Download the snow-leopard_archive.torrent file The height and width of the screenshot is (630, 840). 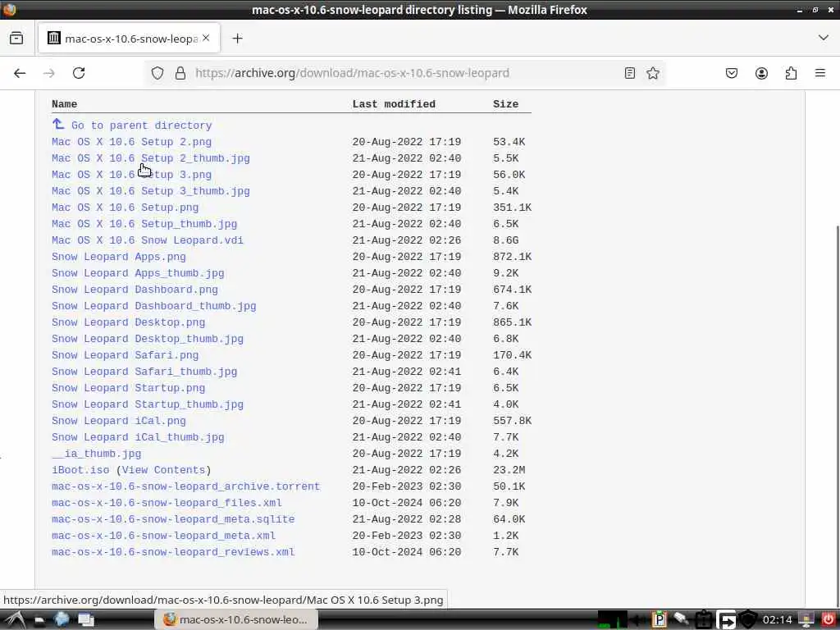(186, 486)
